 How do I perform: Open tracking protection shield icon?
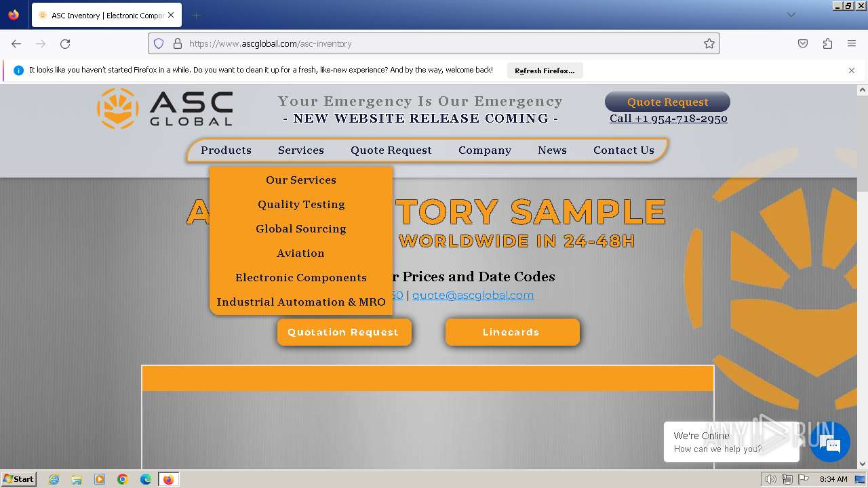159,43
